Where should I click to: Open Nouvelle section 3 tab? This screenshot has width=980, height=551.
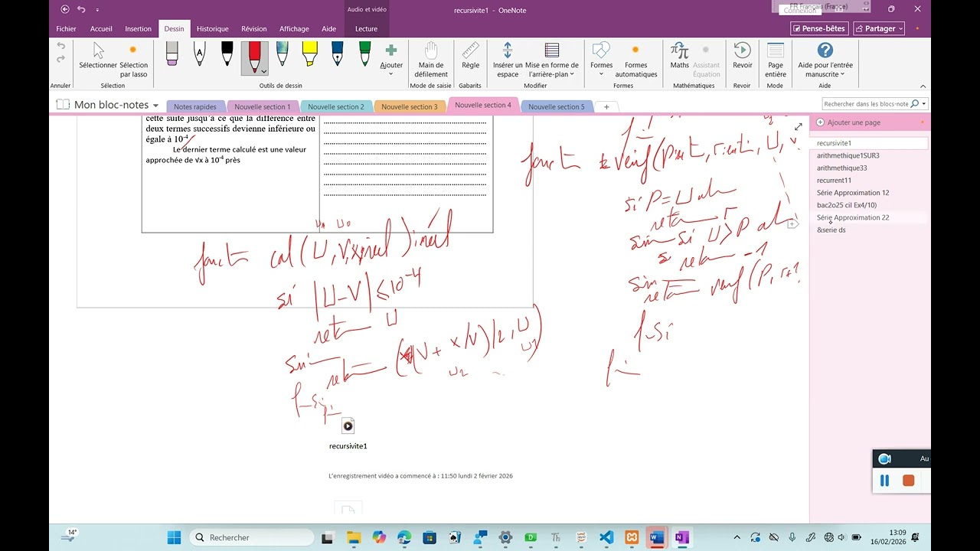410,107
